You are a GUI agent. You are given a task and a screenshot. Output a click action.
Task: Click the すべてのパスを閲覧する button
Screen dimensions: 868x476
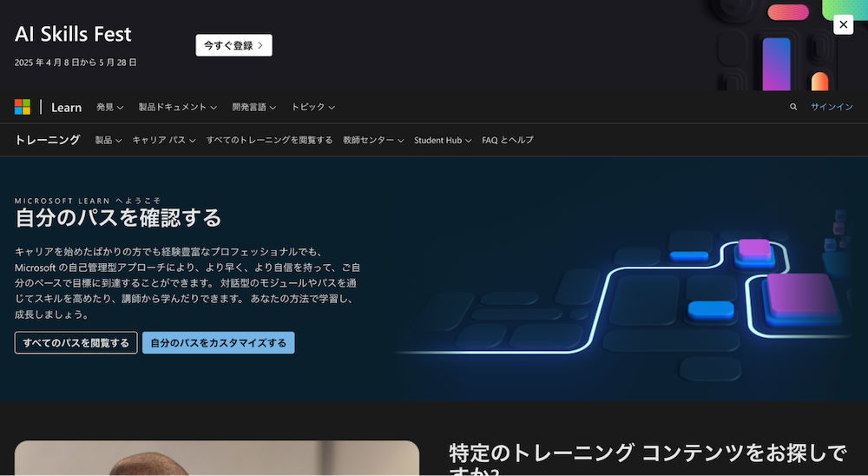tap(76, 343)
